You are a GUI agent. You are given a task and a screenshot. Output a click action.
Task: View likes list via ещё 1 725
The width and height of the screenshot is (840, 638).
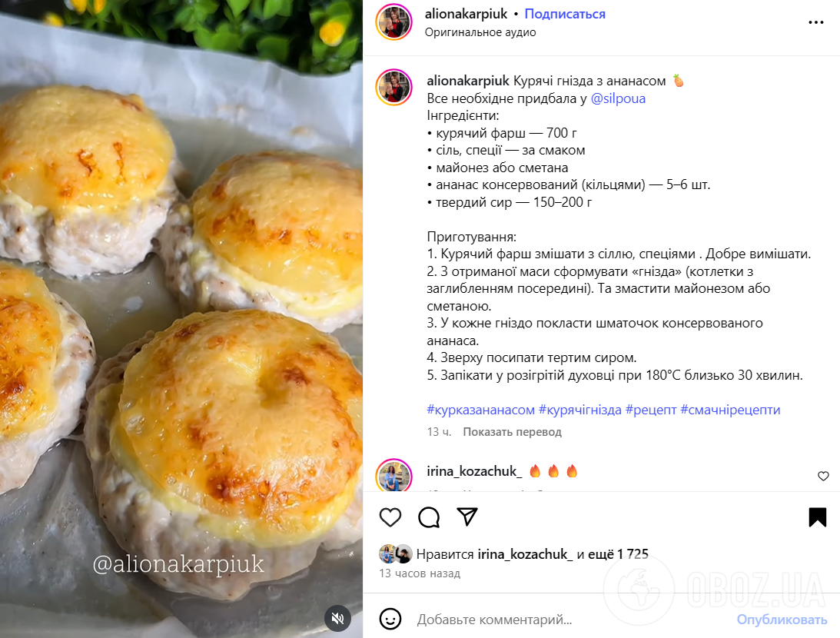(618, 554)
